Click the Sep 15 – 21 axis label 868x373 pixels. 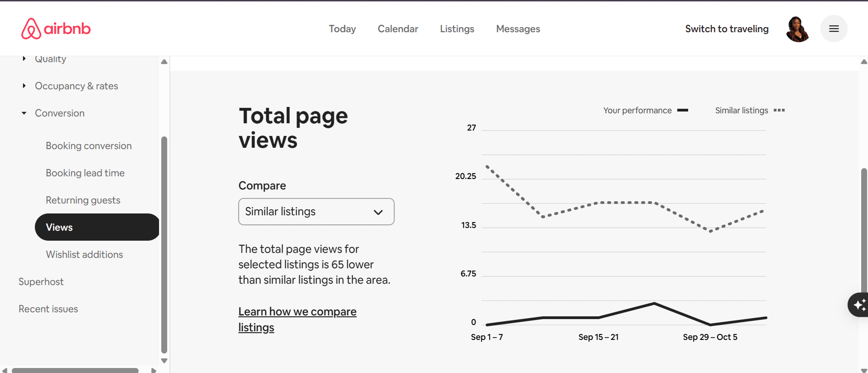pyautogui.click(x=598, y=337)
